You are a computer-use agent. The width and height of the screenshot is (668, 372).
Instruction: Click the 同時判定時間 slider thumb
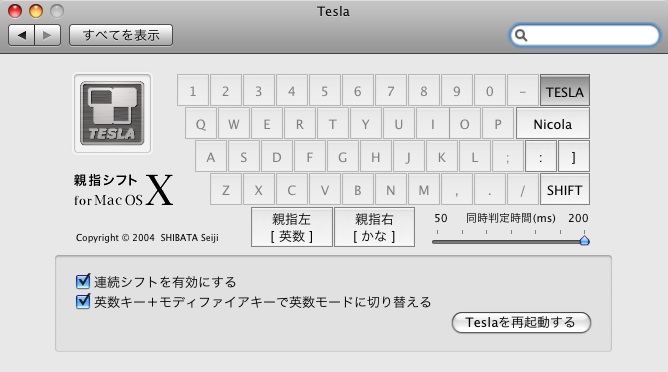[x=584, y=241]
